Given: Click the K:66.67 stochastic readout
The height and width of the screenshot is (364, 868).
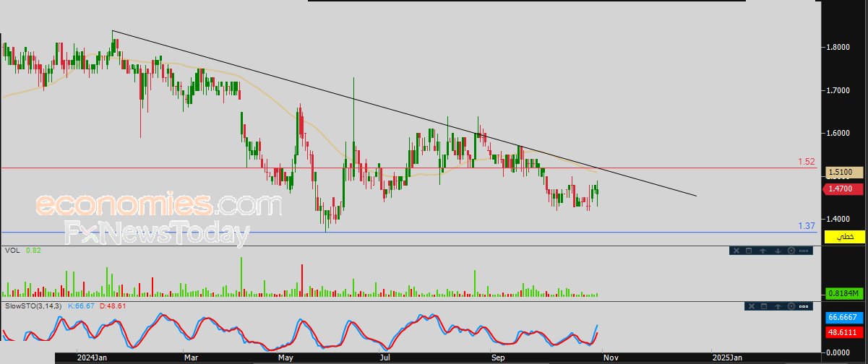Looking at the screenshot, I should tap(82, 306).
